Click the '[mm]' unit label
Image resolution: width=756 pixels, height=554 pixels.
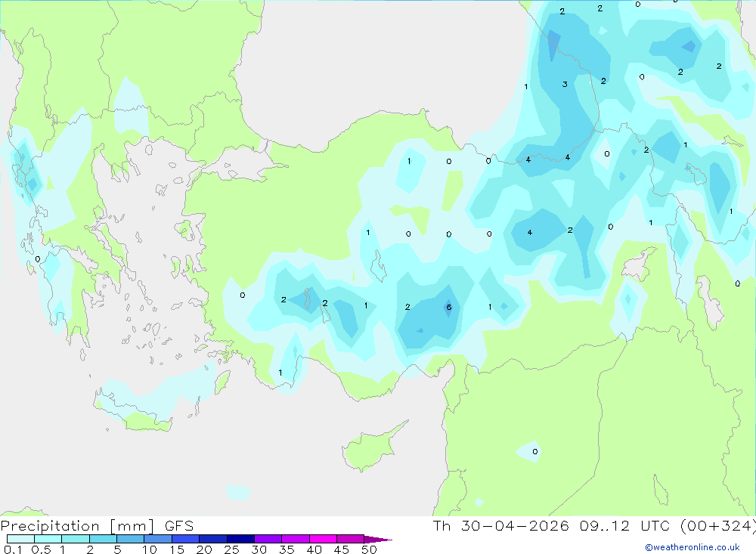pos(132,526)
